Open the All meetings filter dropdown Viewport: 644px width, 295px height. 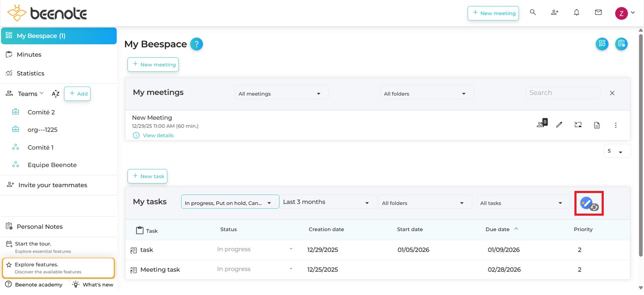coord(281,92)
